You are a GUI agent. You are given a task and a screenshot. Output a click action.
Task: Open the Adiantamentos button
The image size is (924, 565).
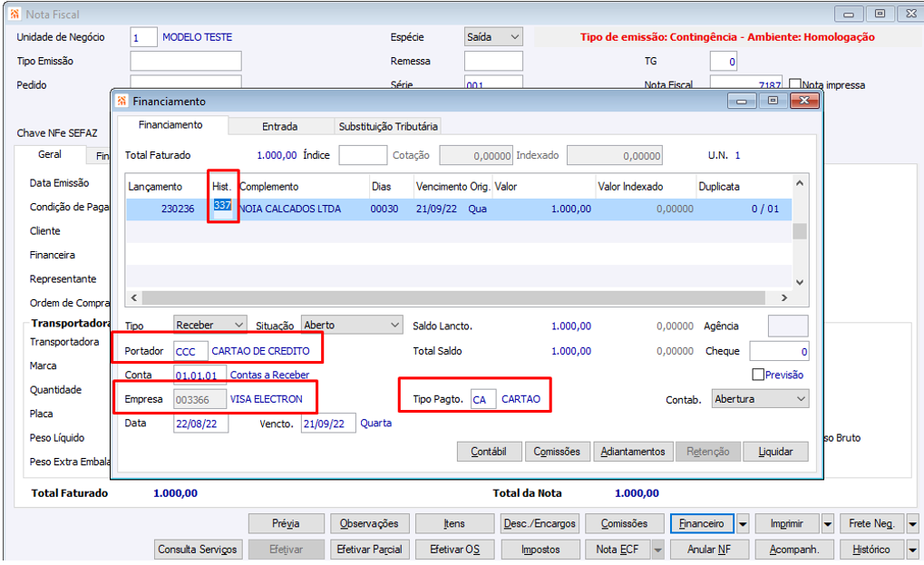(633, 452)
